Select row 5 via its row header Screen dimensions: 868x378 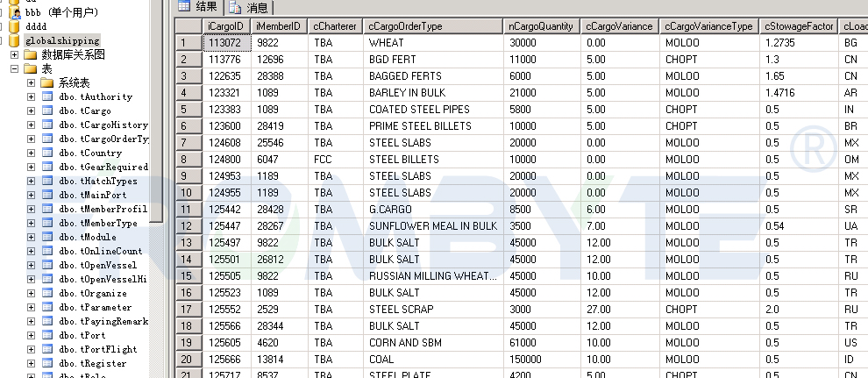tap(186, 110)
